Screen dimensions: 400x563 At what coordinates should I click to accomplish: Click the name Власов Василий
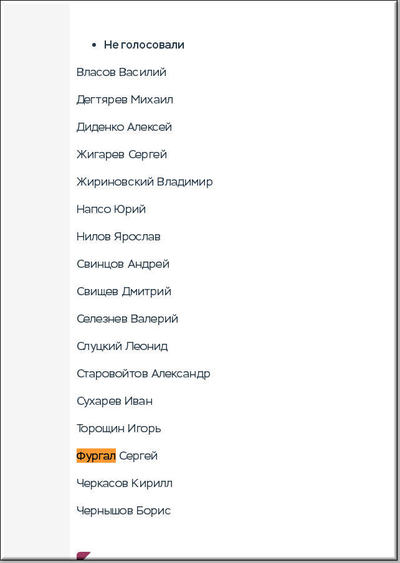tap(121, 72)
